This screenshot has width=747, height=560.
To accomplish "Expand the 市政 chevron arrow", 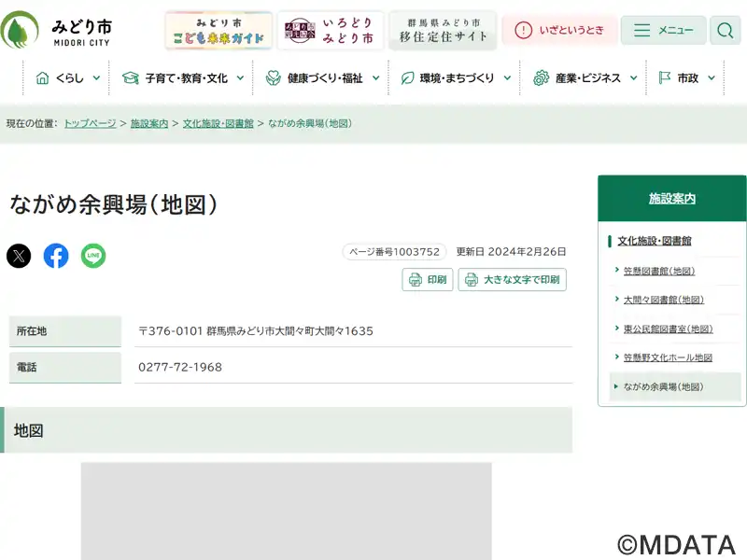I will [712, 77].
